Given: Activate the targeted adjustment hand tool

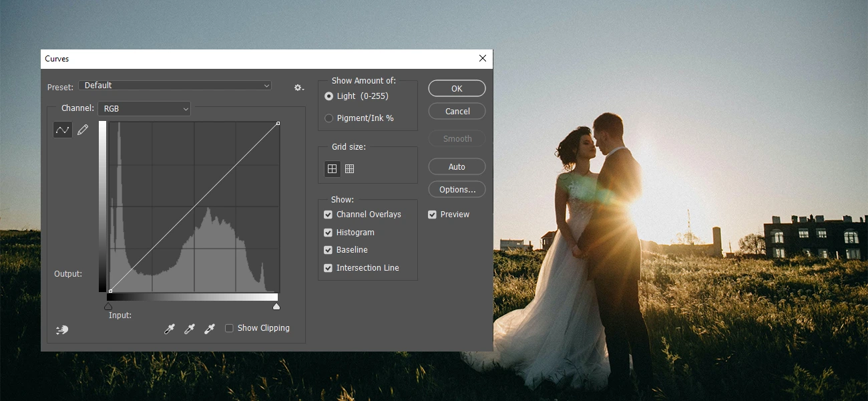Looking at the screenshot, I should pyautogui.click(x=62, y=329).
